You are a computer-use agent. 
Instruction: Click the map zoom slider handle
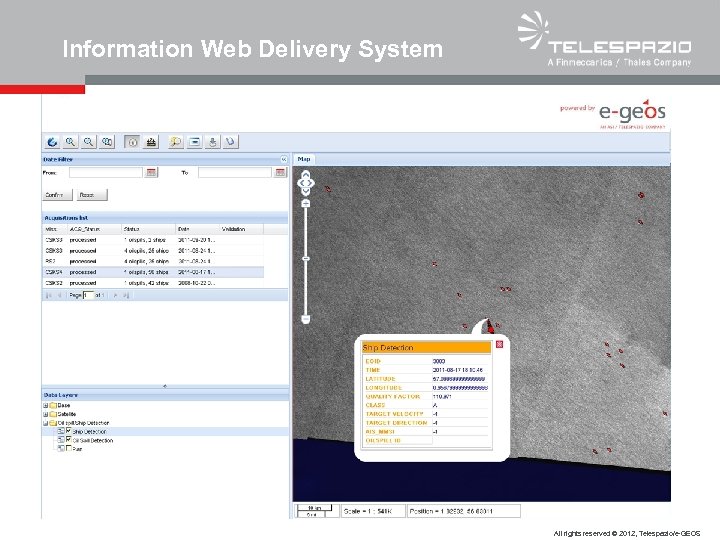(306, 259)
